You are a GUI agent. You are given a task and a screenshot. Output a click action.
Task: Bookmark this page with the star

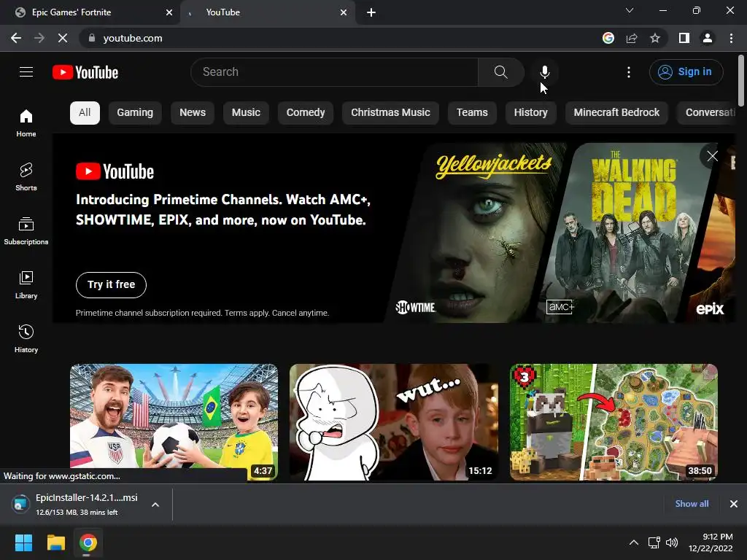(x=655, y=38)
